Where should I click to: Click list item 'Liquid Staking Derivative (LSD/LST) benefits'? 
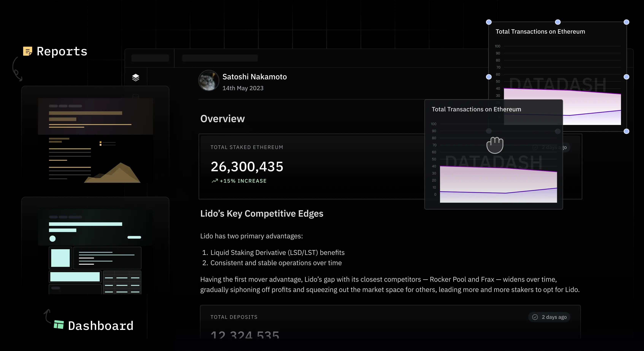(277, 252)
